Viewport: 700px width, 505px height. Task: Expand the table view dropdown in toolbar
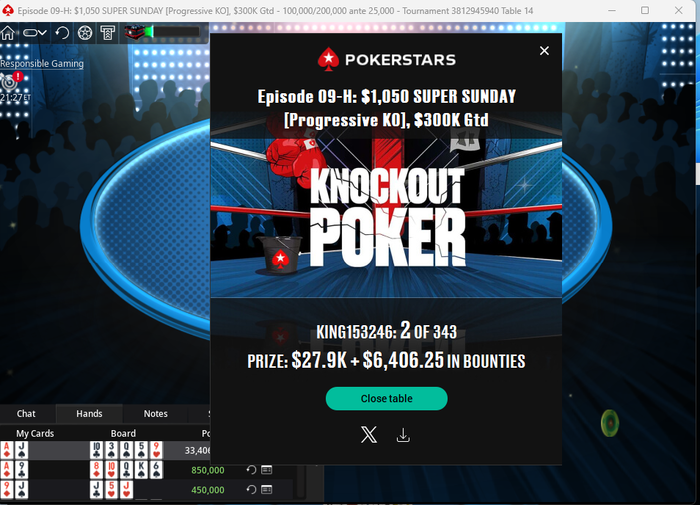[35, 33]
